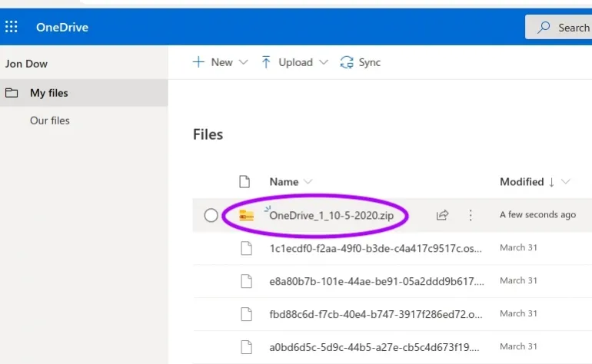Click the OneDrive title link

pos(62,27)
